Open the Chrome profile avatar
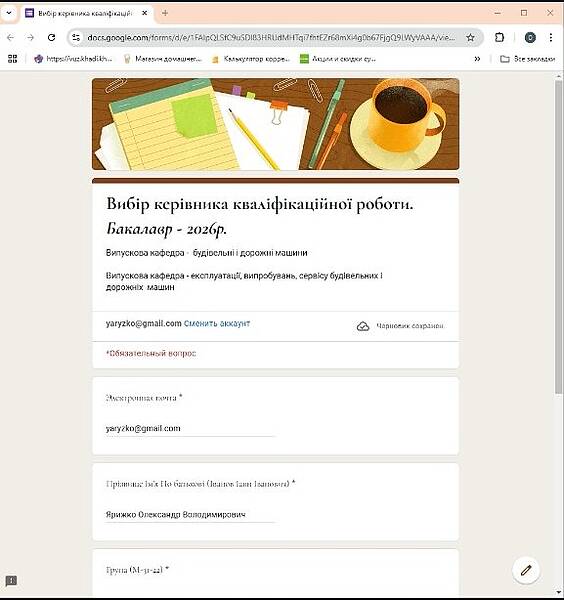Image resolution: width=564 pixels, height=600 pixels. click(530, 38)
